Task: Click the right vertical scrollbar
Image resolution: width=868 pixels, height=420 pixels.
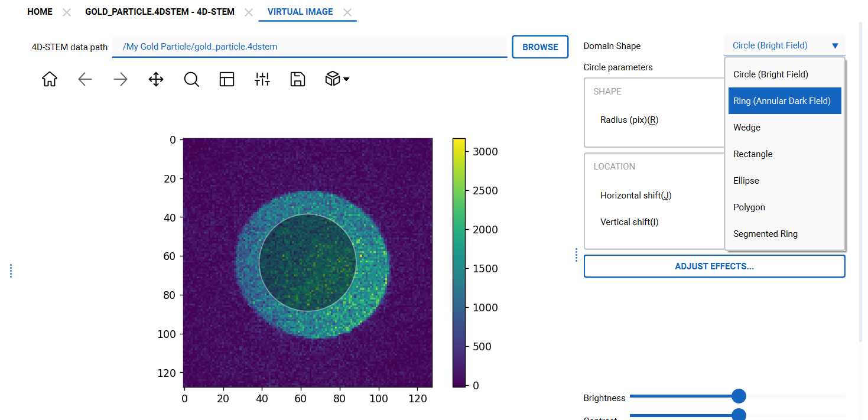Action: [x=861, y=182]
